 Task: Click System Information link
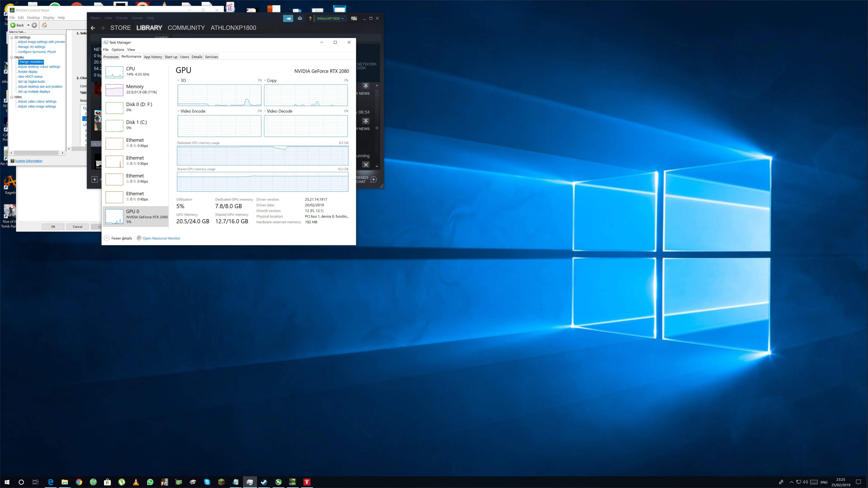pos(28,161)
